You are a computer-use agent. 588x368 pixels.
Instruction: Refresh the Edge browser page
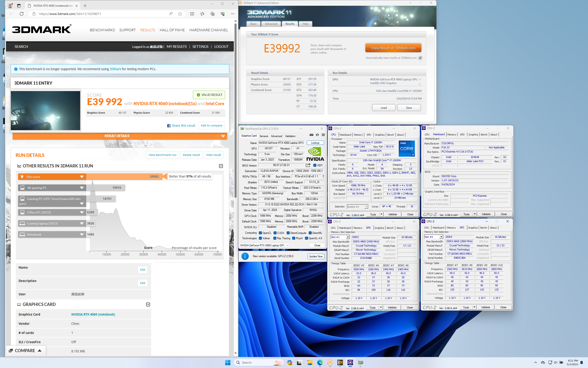22,14
